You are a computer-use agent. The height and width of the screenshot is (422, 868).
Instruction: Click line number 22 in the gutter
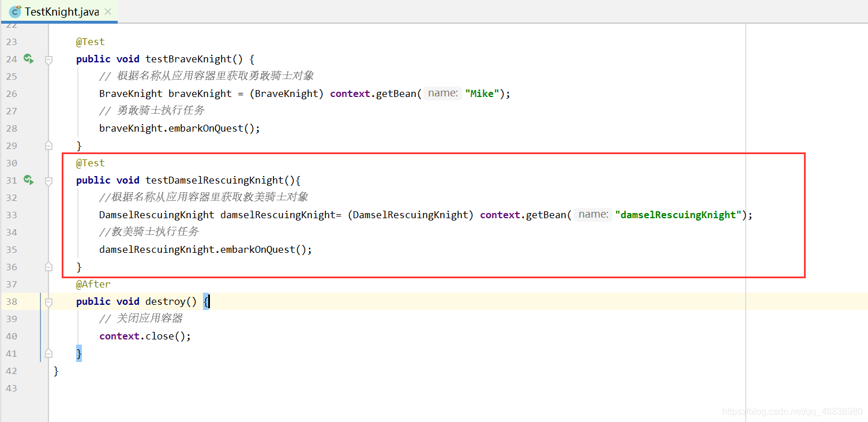pos(12,26)
